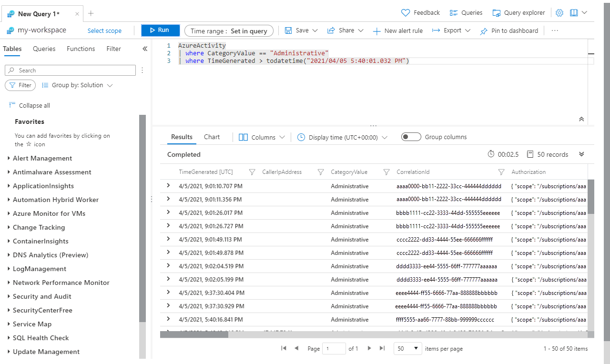The image size is (610, 364).
Task: Expand the row at 9:02:04.519 PM
Action: pos(168,266)
